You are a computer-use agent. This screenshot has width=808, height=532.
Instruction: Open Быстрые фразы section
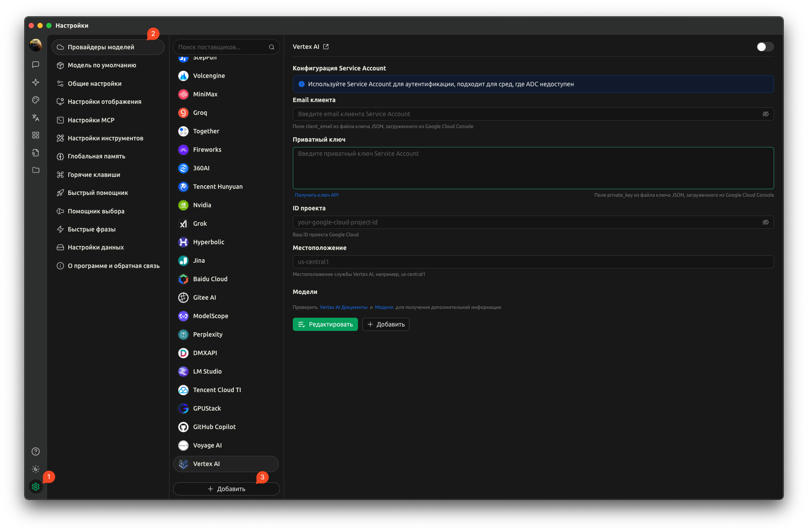pyautogui.click(x=108, y=229)
